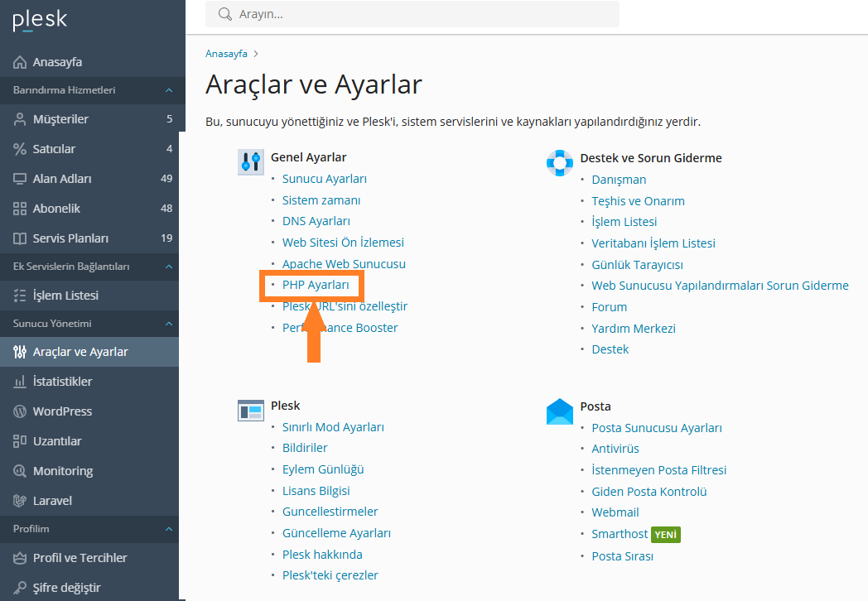Image resolution: width=868 pixels, height=601 pixels.
Task: Collapse the Barındırma Hizmetleri section
Action: 168,90
